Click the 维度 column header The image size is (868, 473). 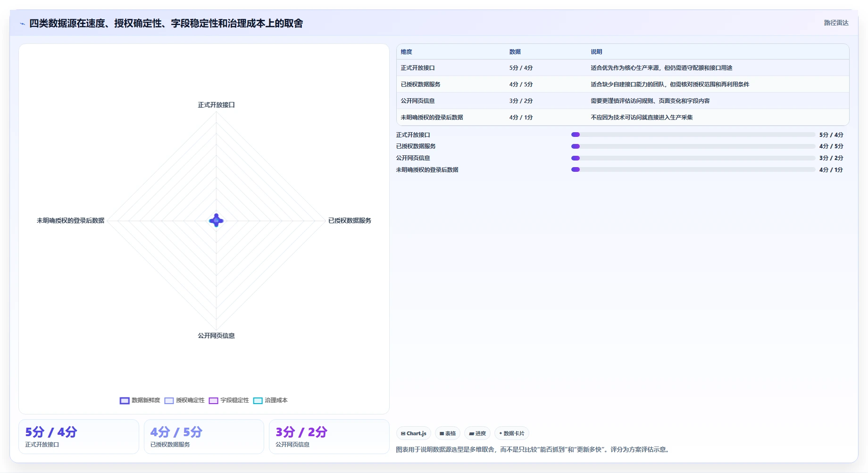(x=406, y=52)
